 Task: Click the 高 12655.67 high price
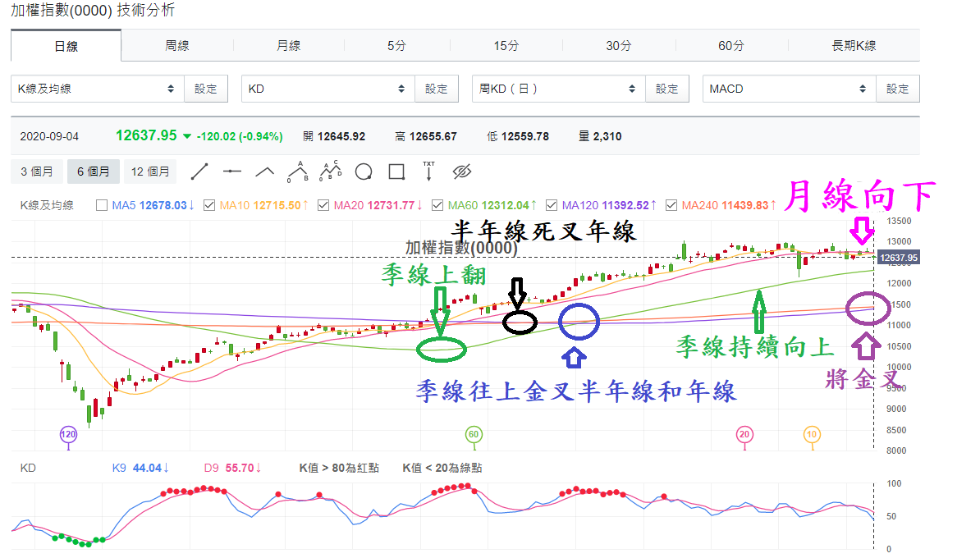pyautogui.click(x=426, y=136)
